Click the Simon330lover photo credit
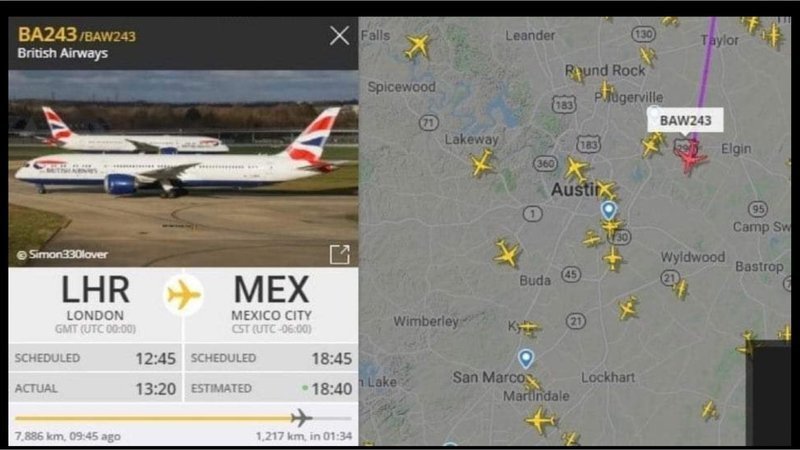Viewport: 800px width, 450px height. click(62, 255)
